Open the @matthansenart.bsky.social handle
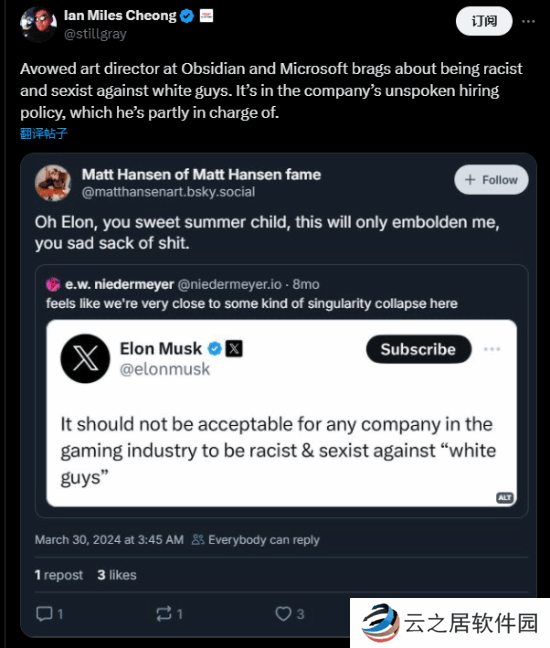This screenshot has height=648, width=550. tap(168, 192)
